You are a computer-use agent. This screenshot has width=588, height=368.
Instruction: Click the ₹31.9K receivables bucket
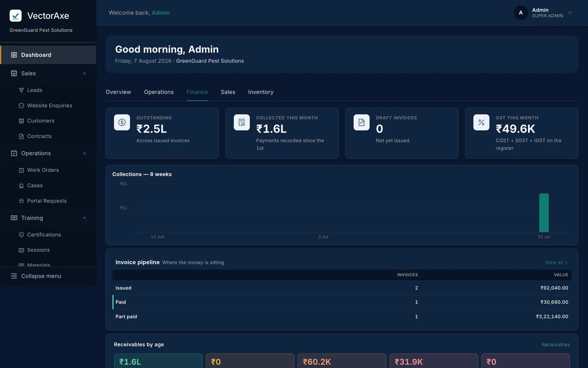tap(434, 361)
